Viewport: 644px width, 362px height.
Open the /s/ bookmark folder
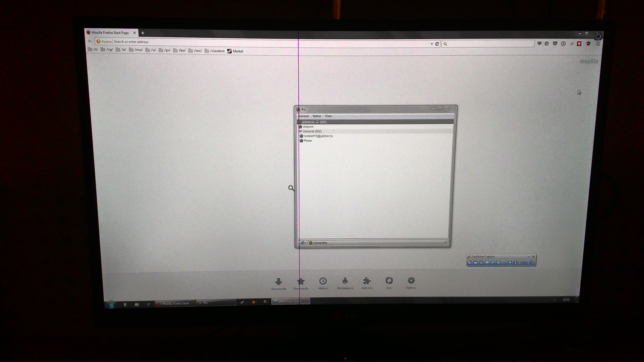point(93,49)
